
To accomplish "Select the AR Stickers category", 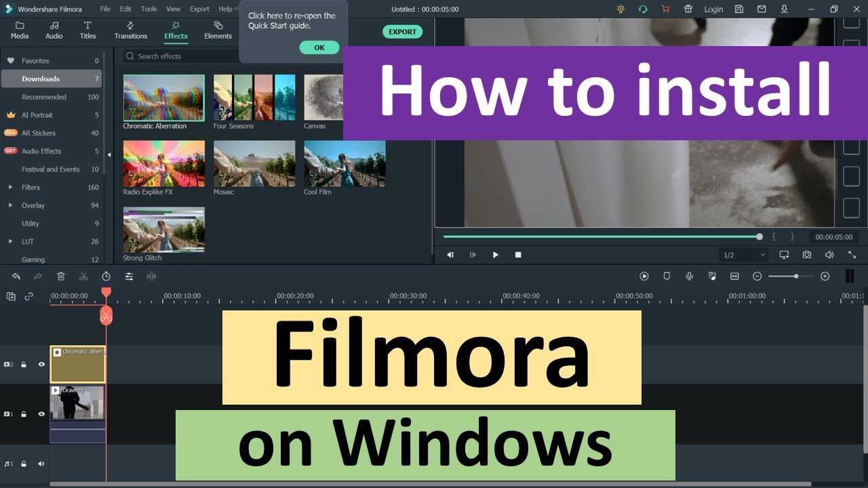I will point(52,133).
